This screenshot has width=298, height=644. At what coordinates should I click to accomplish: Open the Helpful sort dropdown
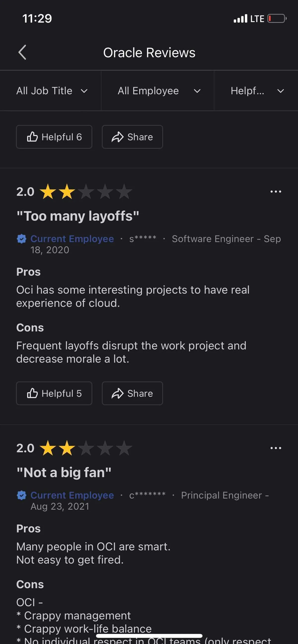[257, 91]
